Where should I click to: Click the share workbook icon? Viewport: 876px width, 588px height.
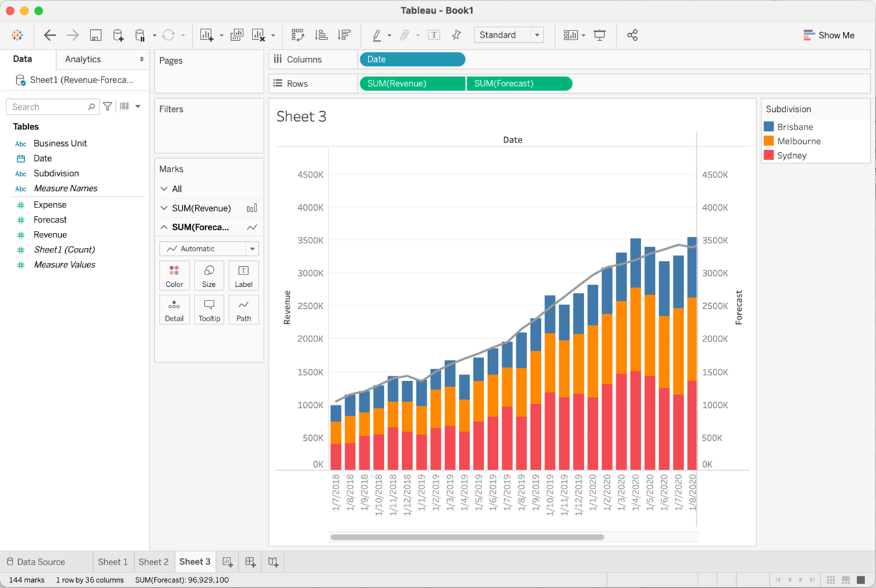[632, 34]
